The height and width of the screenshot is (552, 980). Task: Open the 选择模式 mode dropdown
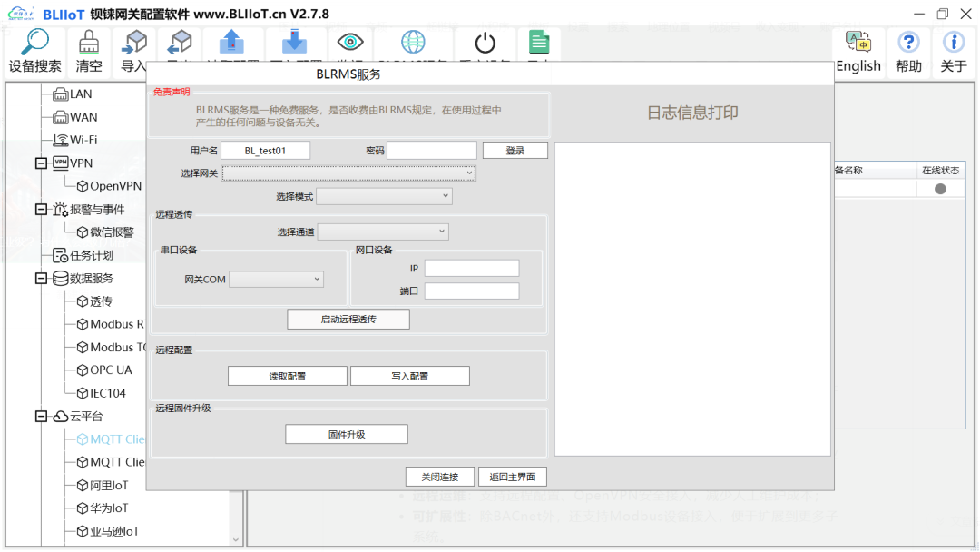pyautogui.click(x=384, y=195)
